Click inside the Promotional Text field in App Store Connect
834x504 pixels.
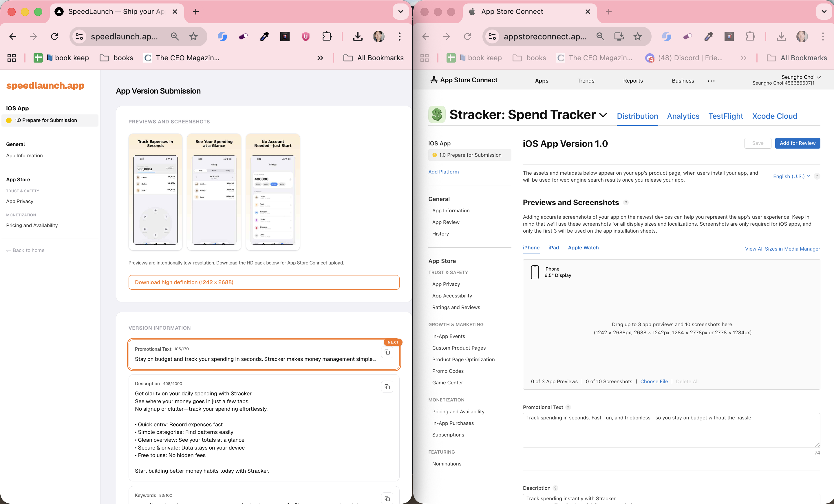click(671, 430)
